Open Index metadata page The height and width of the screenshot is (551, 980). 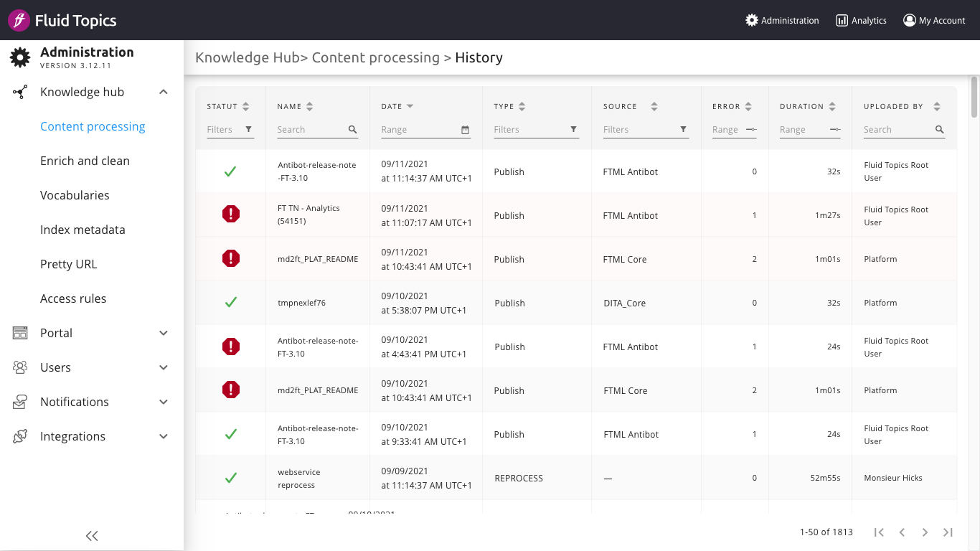(83, 230)
